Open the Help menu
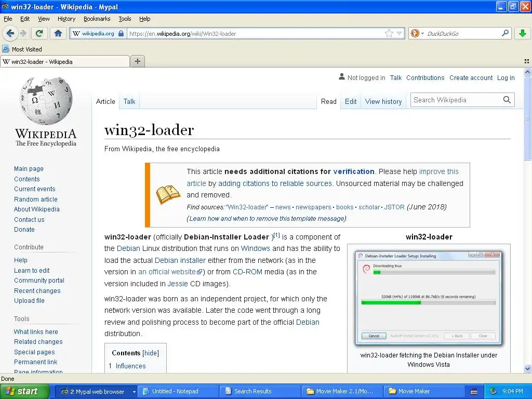Viewport: 532px width, 399px height. pos(145,19)
